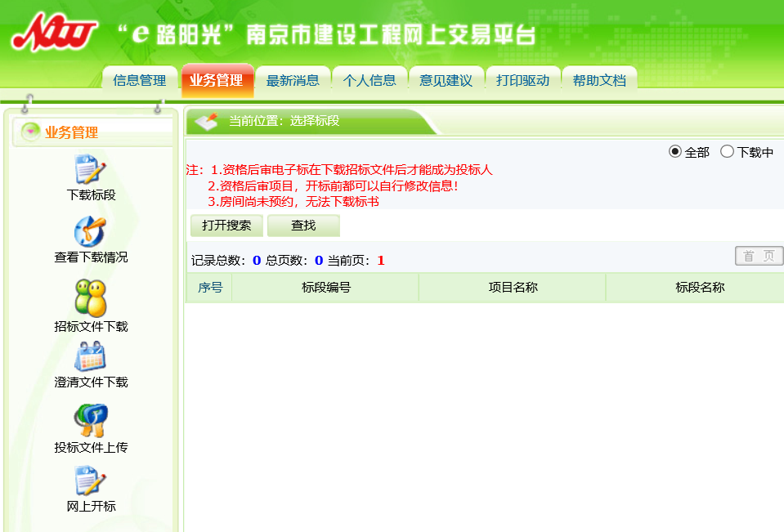Click the 首页 pagination button

pyautogui.click(x=759, y=256)
